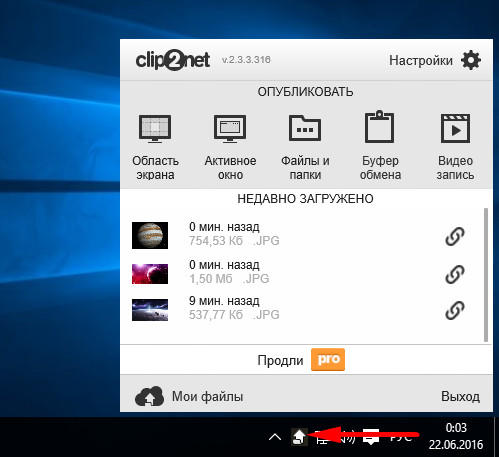Upload via Файлы и папки folder icon

(305, 128)
